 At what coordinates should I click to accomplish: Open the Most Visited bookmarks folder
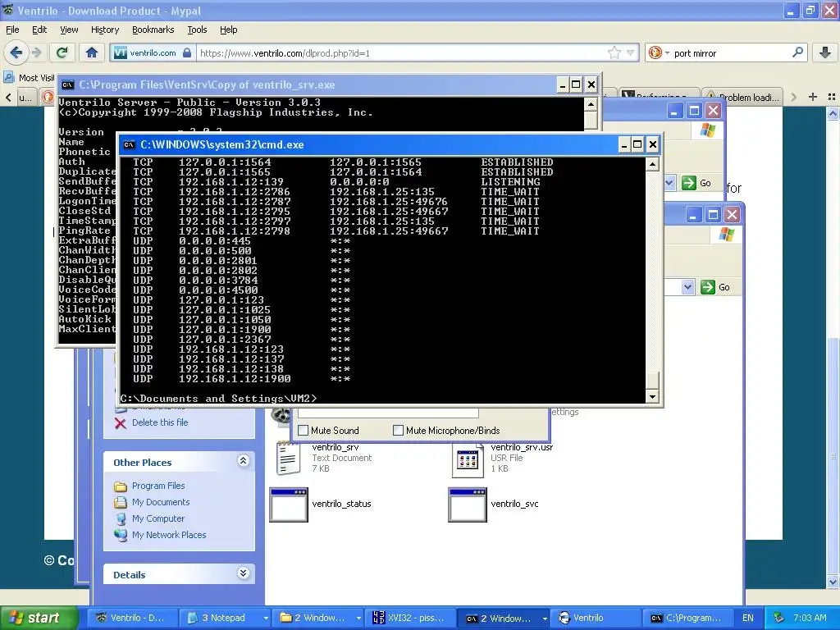pyautogui.click(x=30, y=78)
